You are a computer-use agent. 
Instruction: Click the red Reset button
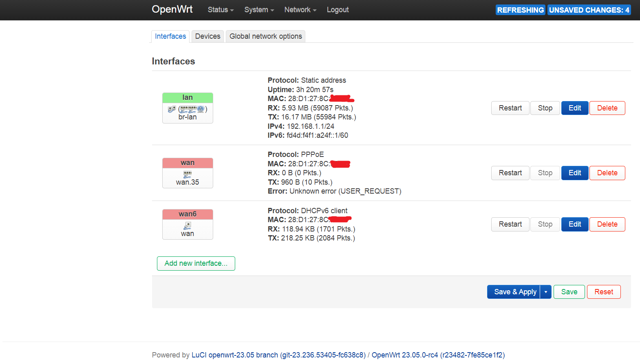click(x=604, y=292)
